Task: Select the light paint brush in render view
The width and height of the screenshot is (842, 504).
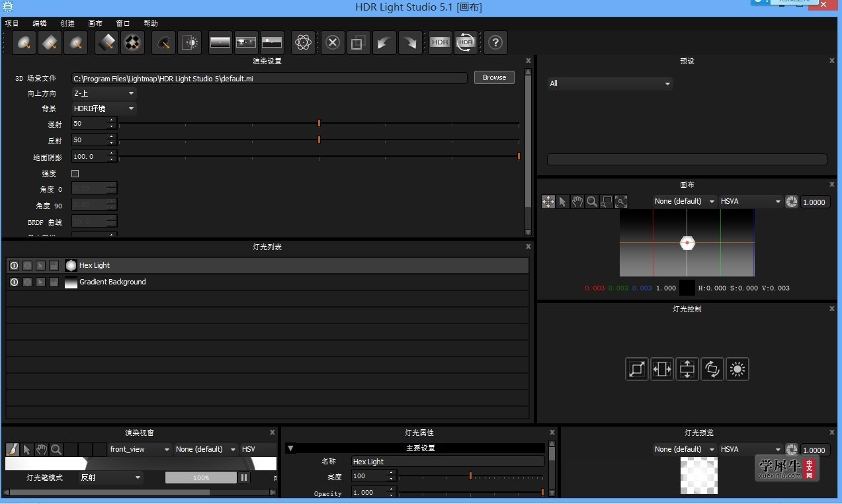Action: click(13, 450)
